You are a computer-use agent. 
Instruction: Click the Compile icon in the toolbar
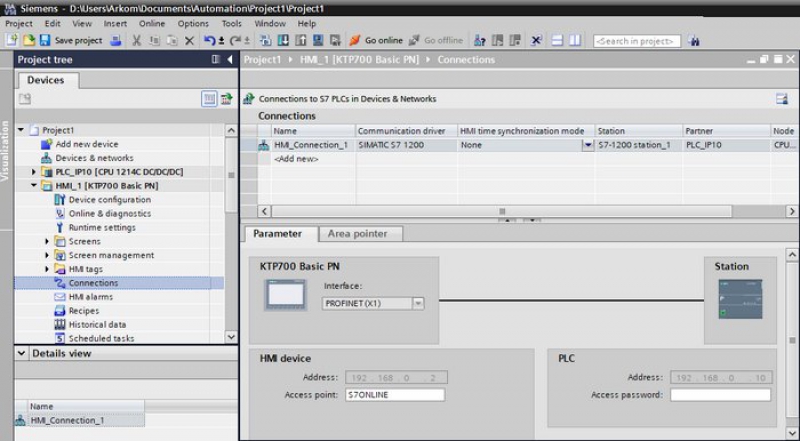point(265,40)
